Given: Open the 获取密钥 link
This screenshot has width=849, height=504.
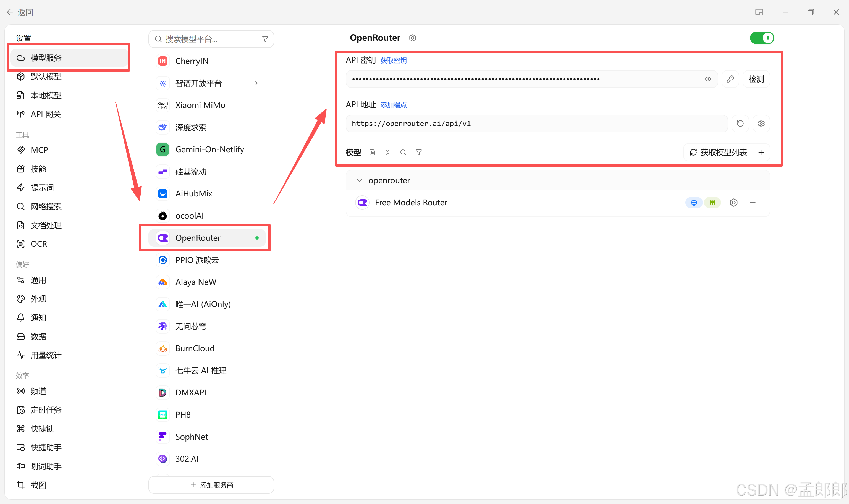Looking at the screenshot, I should (x=393, y=61).
